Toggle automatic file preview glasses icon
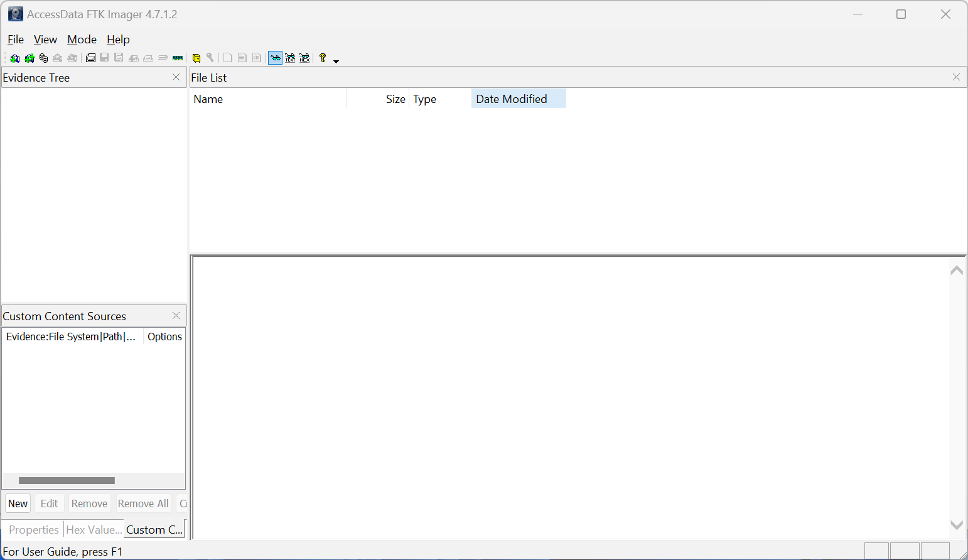Viewport: 968px width, 560px height. [275, 58]
